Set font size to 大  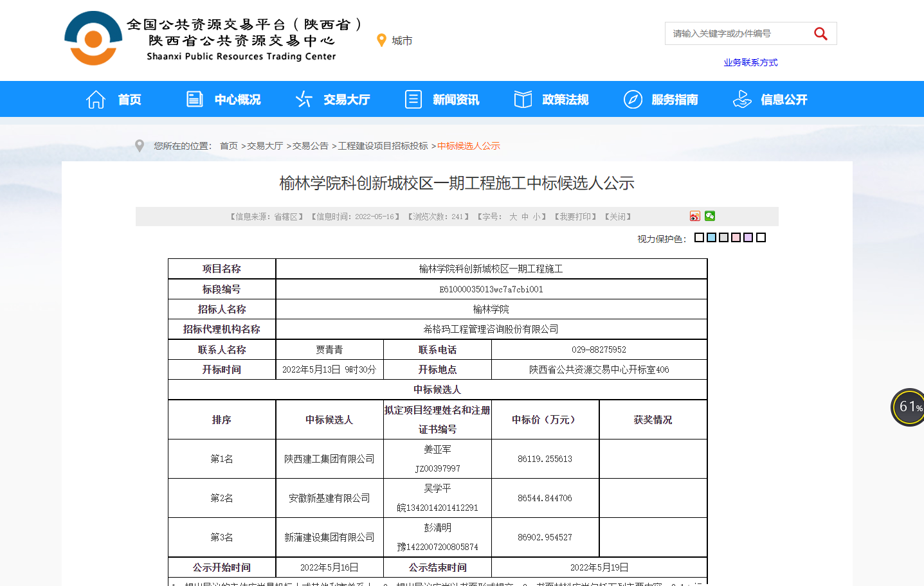(513, 217)
